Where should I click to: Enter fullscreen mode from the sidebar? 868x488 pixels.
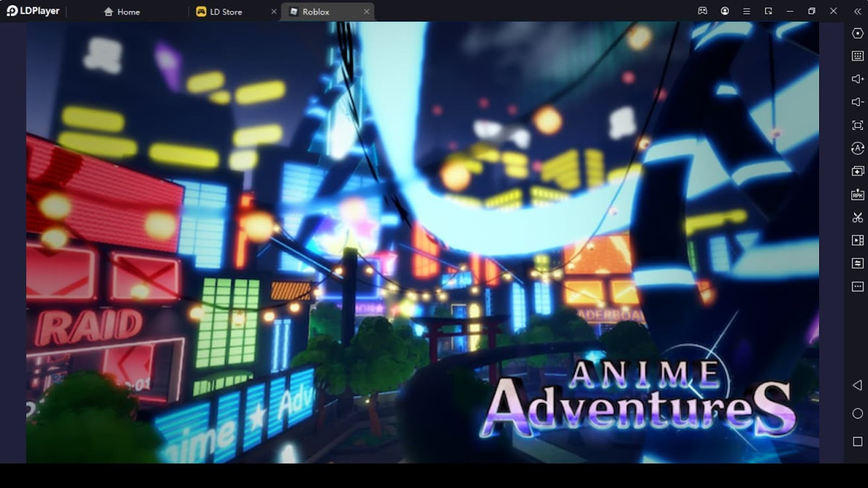pyautogui.click(x=857, y=125)
